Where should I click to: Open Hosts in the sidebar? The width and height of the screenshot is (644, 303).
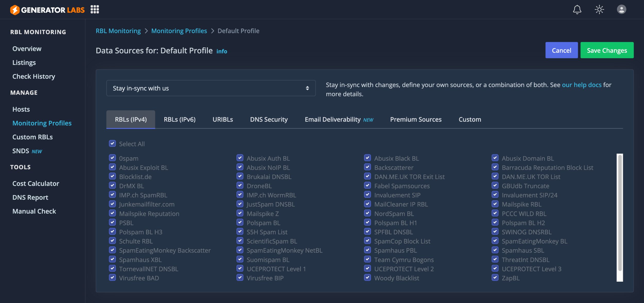pos(21,109)
